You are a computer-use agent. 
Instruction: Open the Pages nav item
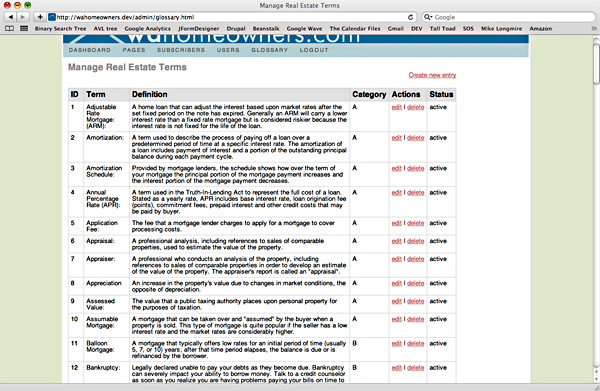(134, 50)
